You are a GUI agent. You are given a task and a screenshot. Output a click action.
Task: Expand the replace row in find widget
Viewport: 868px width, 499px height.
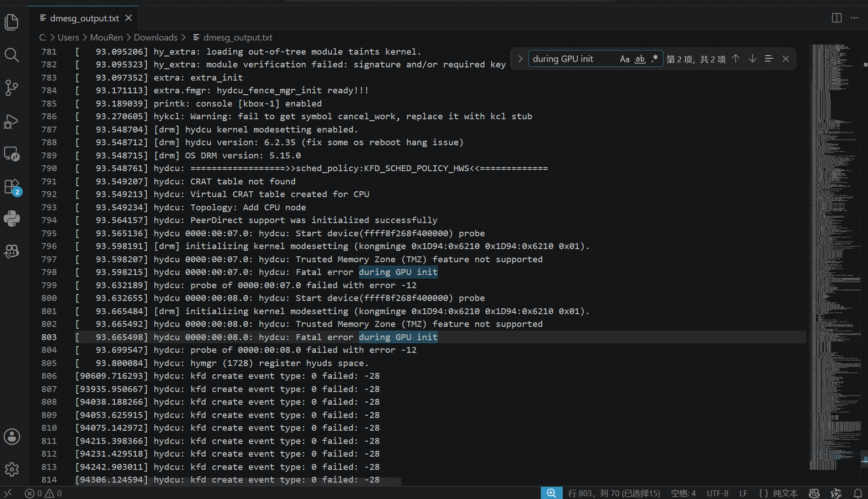tap(520, 59)
